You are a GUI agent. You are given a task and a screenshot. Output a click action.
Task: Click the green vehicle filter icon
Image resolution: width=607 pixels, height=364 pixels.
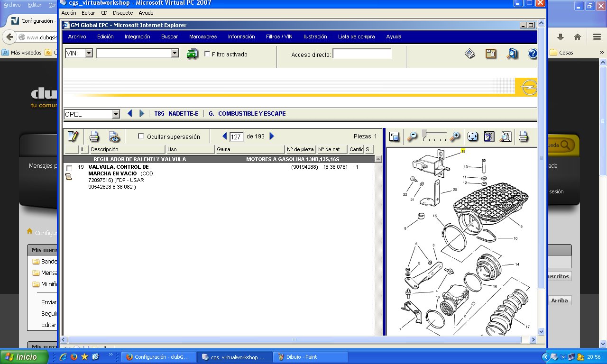click(192, 54)
